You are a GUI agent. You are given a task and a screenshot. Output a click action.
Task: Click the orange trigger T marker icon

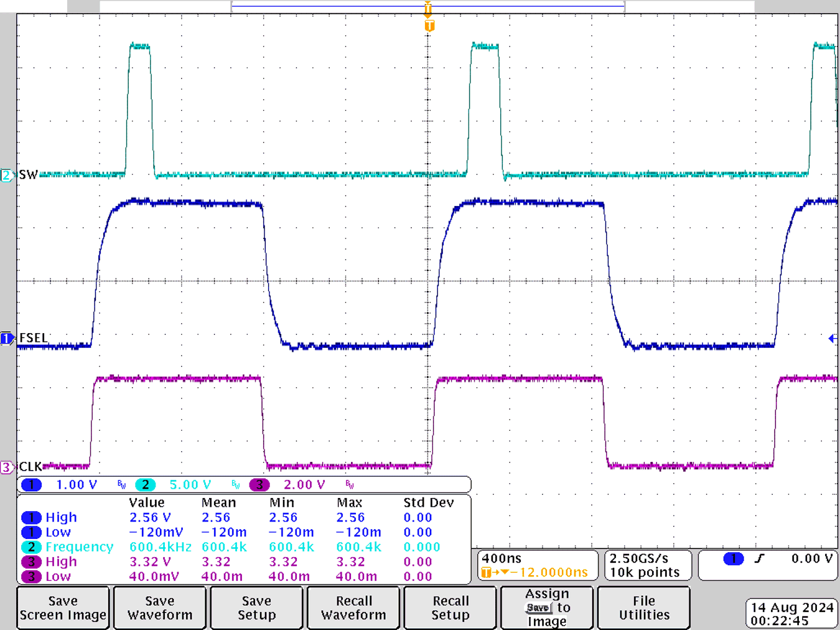coord(427,26)
